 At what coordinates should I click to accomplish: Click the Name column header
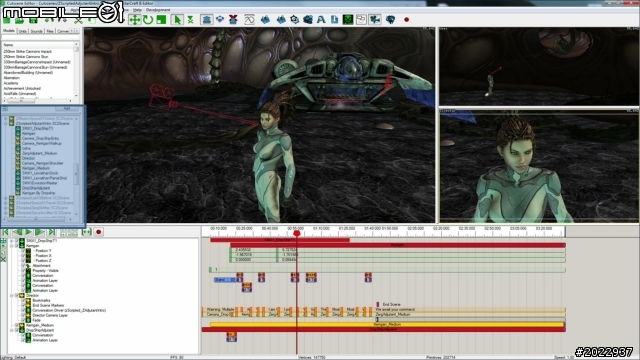38,44
